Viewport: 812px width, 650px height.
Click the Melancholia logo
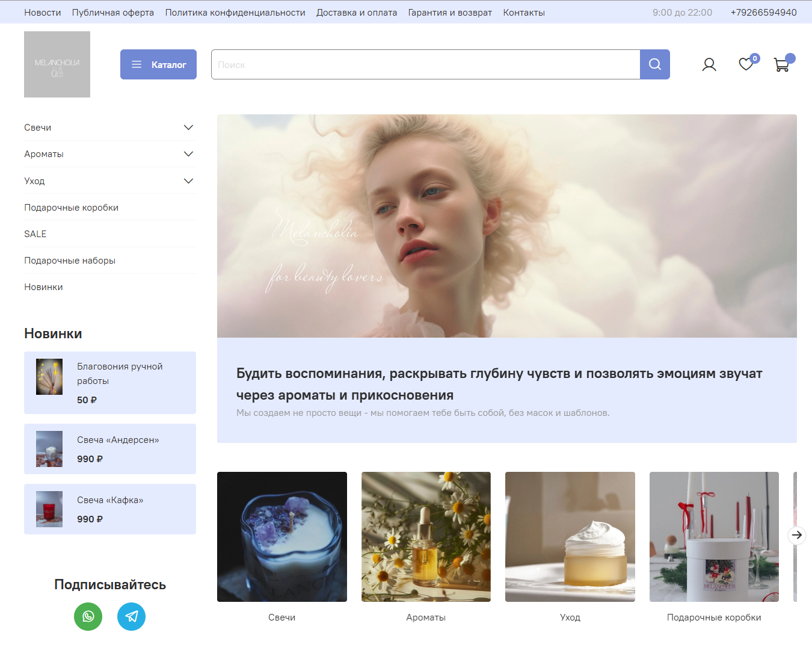click(x=57, y=64)
